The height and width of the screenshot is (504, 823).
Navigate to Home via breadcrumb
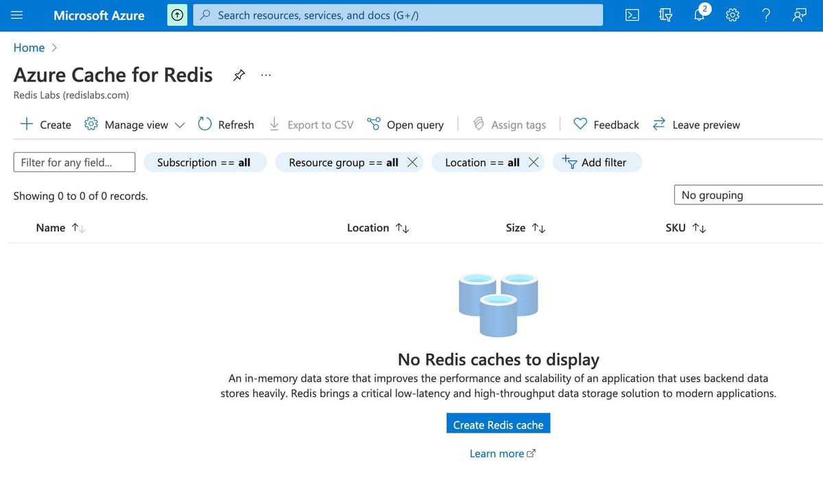(x=29, y=47)
